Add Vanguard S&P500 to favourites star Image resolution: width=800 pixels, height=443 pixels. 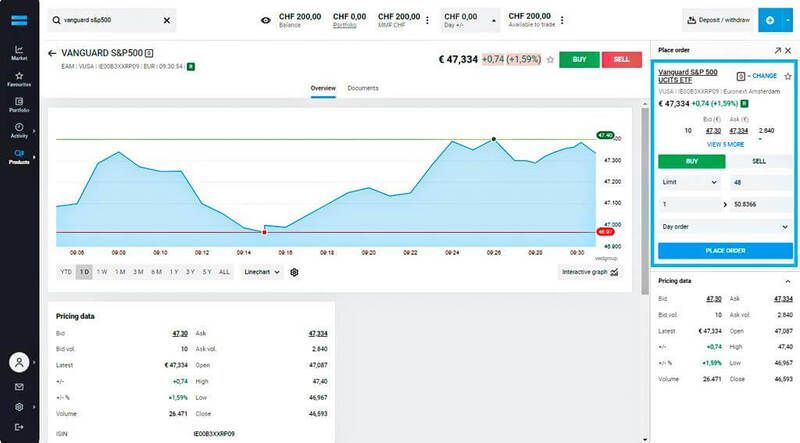tap(550, 60)
